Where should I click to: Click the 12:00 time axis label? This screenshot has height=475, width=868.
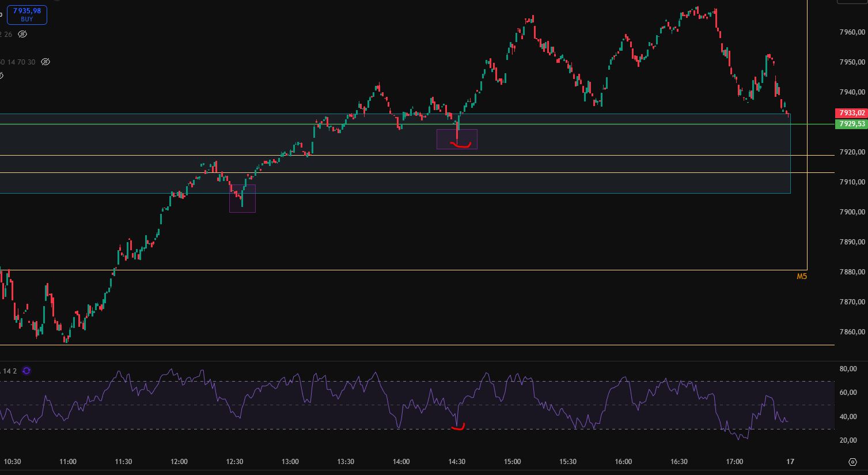point(179,462)
